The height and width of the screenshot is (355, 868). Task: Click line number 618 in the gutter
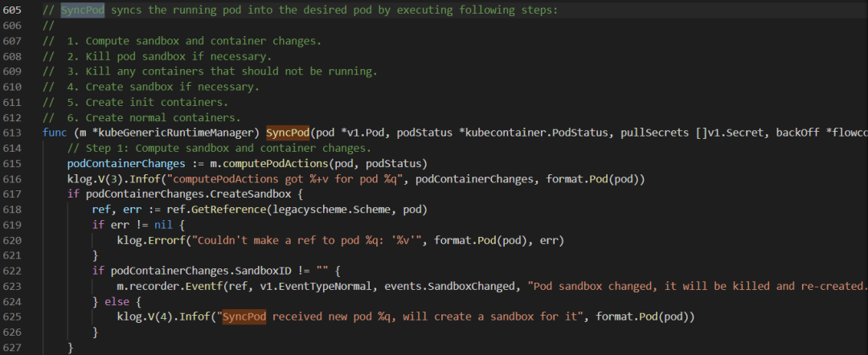point(11,210)
